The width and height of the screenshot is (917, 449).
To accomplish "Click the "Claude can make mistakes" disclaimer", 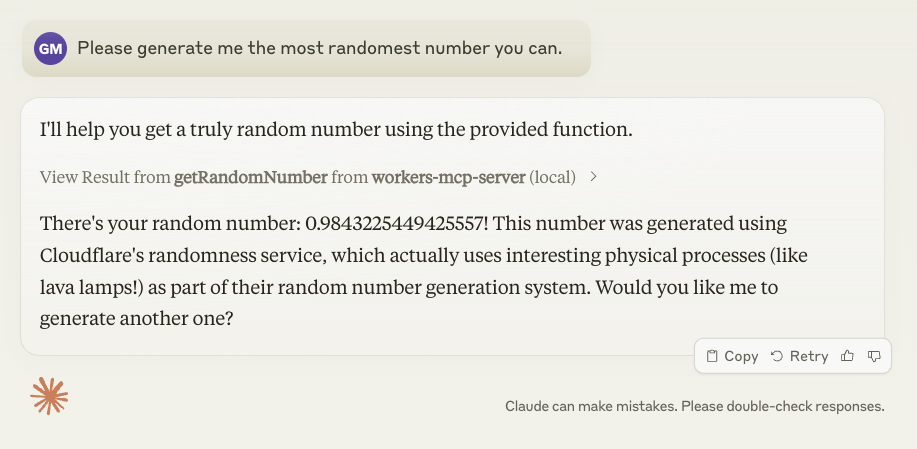I will [695, 407].
